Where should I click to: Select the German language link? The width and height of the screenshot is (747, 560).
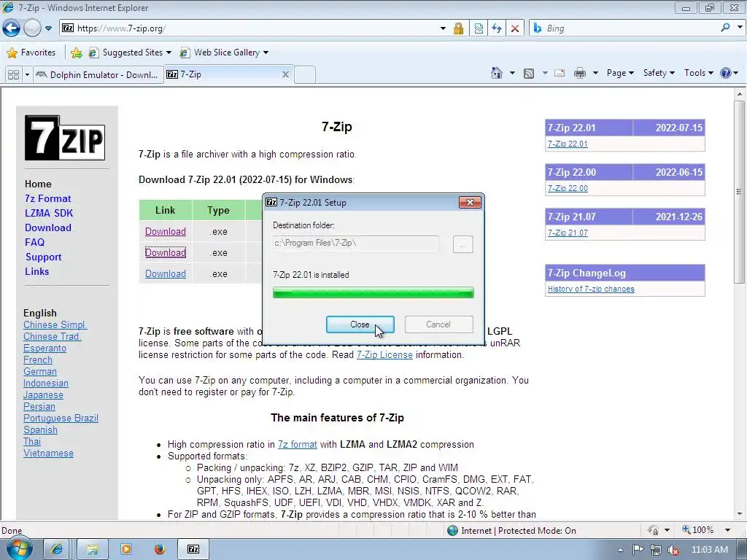pos(40,371)
